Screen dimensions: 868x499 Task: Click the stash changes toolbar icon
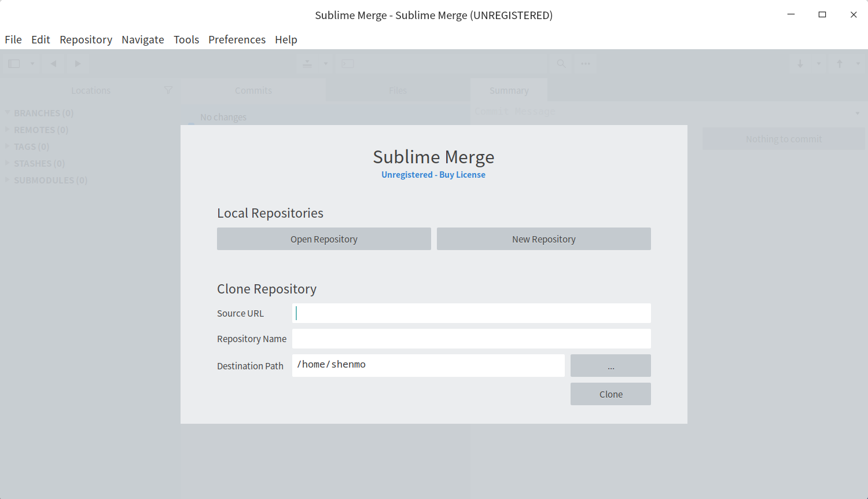click(307, 64)
